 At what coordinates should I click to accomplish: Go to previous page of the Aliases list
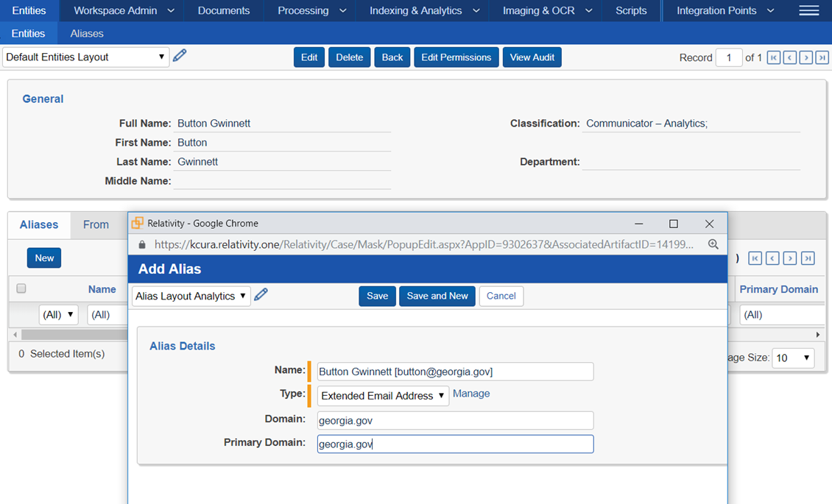(x=772, y=258)
